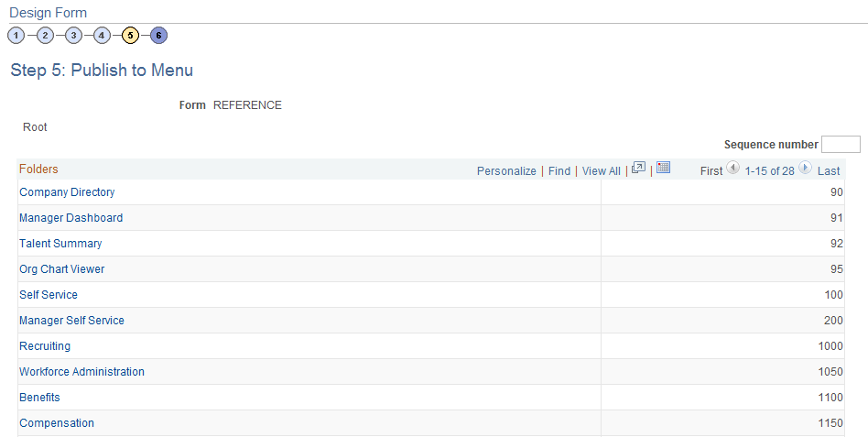Open the Personalize link

[506, 171]
